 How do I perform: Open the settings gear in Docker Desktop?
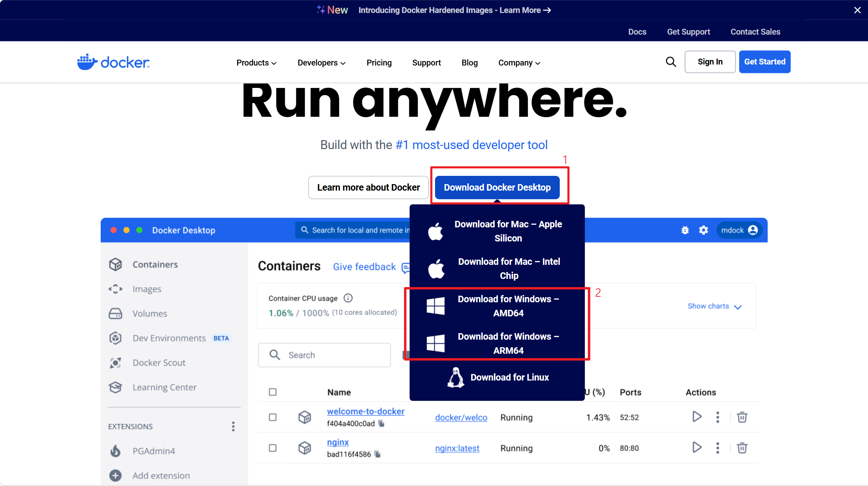click(703, 230)
